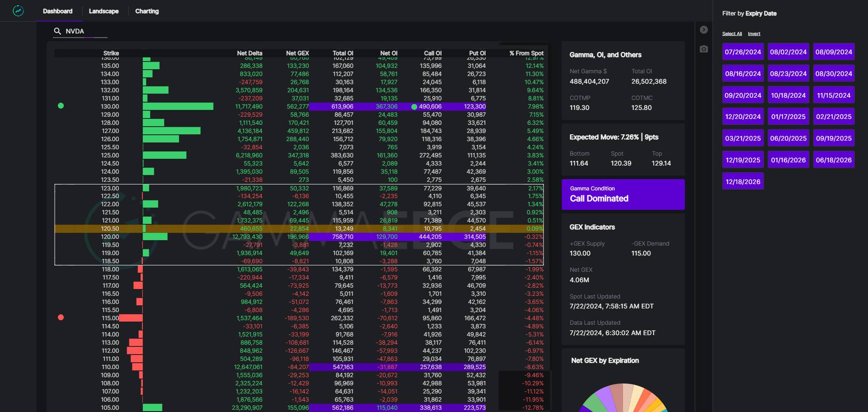The width and height of the screenshot is (868, 412).
Task: Click the +GEX Supply value 130.00
Action: pyautogui.click(x=580, y=253)
